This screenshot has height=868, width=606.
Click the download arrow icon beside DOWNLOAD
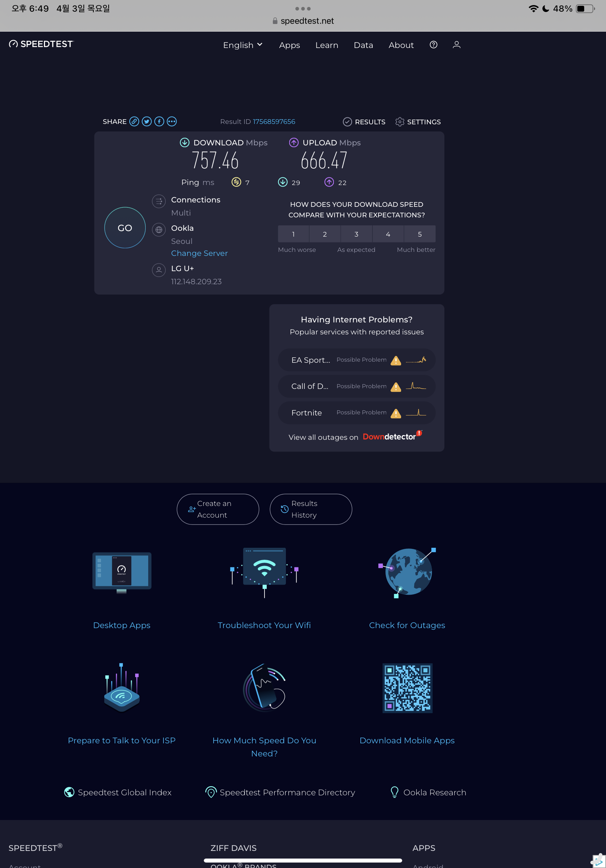tap(184, 142)
